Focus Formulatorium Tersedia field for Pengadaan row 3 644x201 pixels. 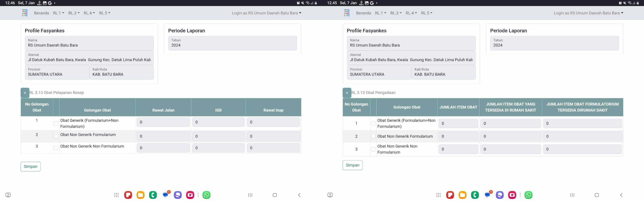point(582,149)
